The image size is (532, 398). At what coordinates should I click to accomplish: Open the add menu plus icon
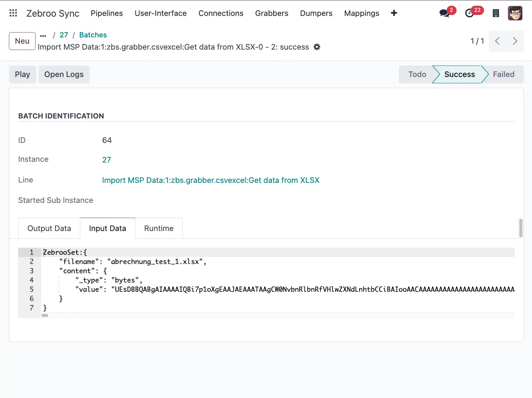tap(394, 13)
